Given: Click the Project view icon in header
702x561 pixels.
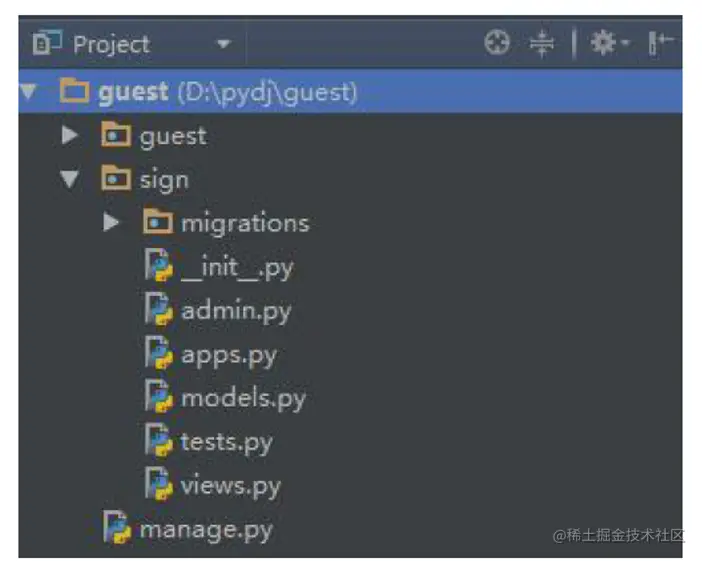Looking at the screenshot, I should tap(46, 43).
